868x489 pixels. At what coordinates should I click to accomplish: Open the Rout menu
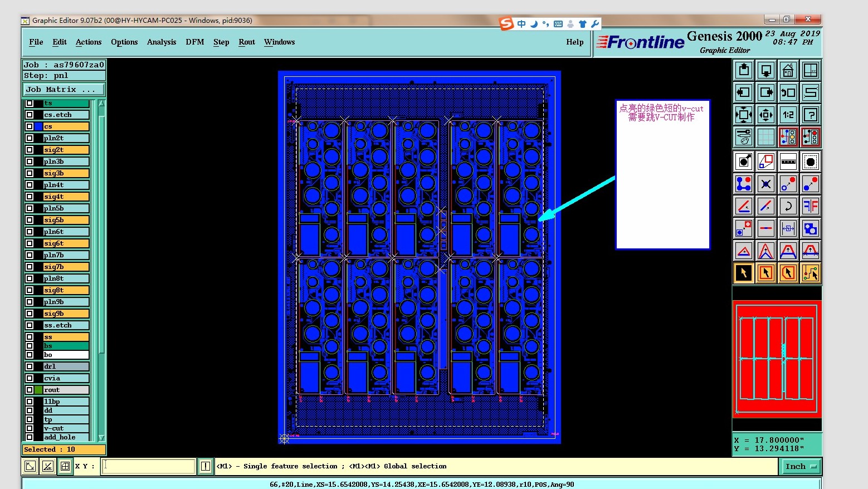pos(247,42)
